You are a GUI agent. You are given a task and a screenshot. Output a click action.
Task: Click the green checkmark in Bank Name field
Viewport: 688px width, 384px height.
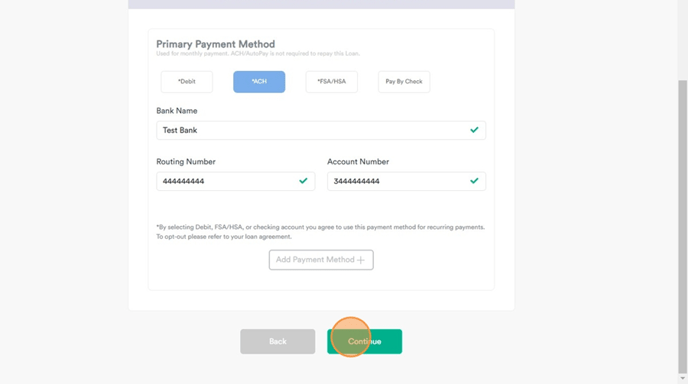[x=474, y=130]
